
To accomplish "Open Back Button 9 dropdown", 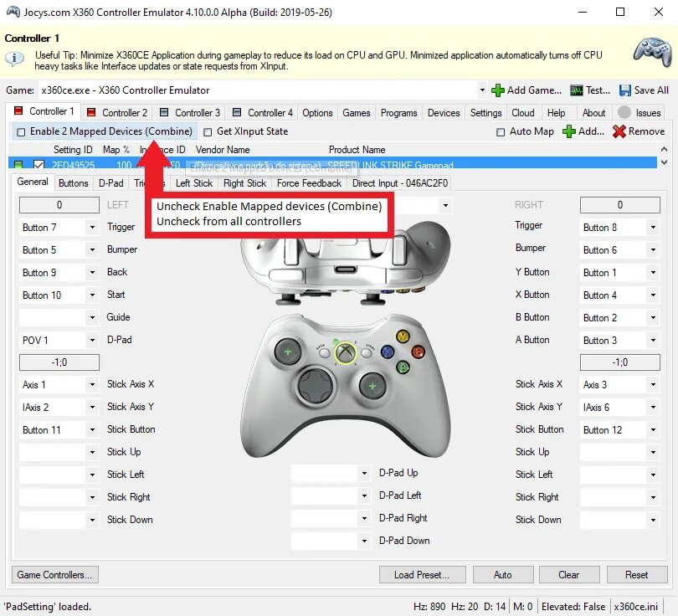I will click(x=92, y=272).
